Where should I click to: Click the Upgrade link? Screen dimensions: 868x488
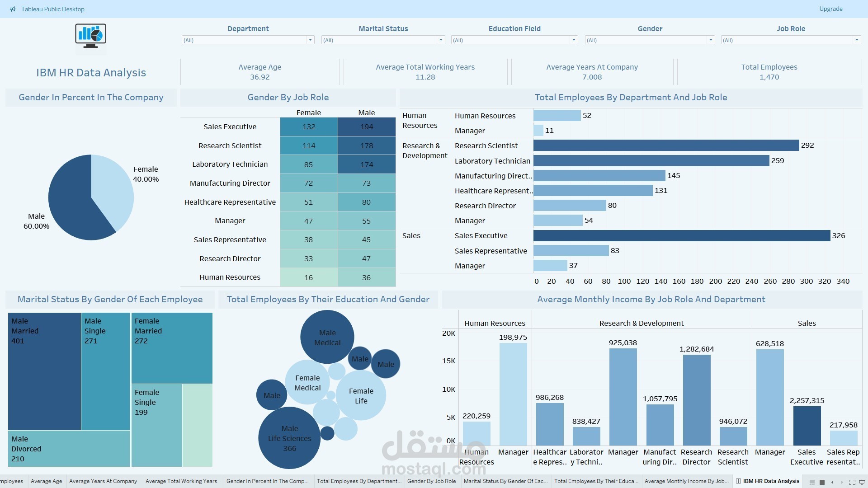point(831,9)
